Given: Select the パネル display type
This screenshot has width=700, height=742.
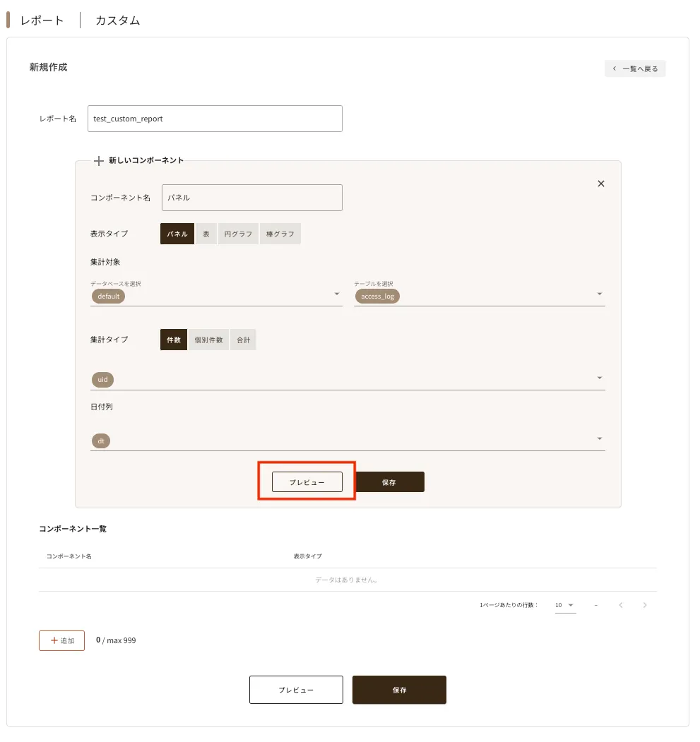Looking at the screenshot, I should point(177,234).
